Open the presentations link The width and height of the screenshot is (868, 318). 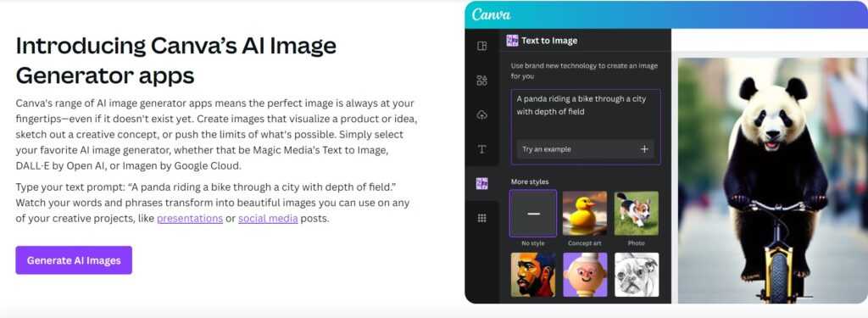[x=190, y=218]
